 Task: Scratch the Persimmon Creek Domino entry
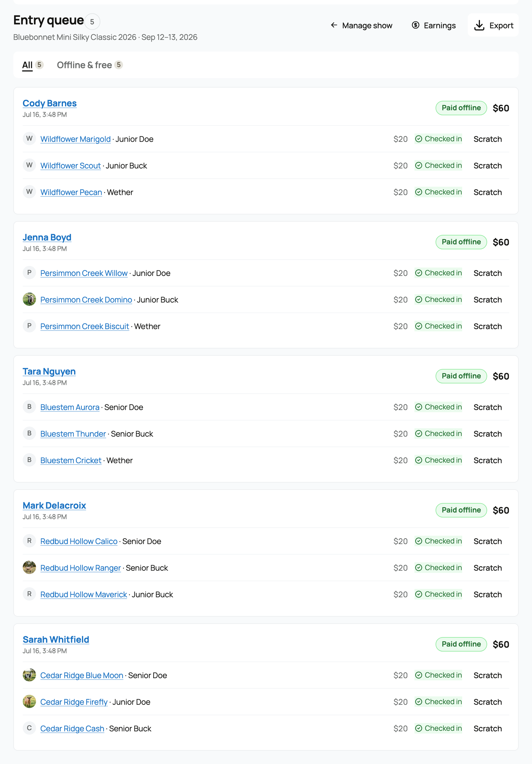tap(488, 300)
